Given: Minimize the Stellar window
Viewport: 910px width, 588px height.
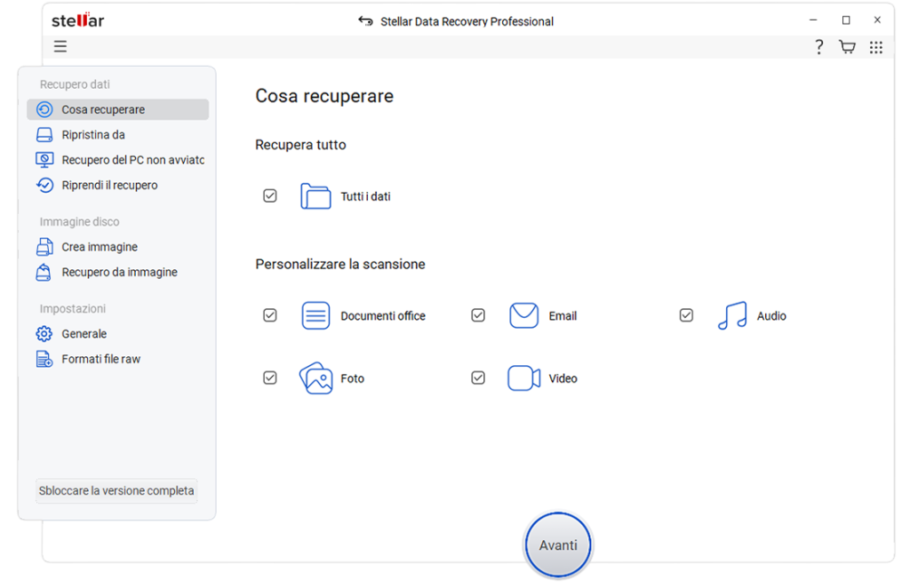Looking at the screenshot, I should pos(814,20).
